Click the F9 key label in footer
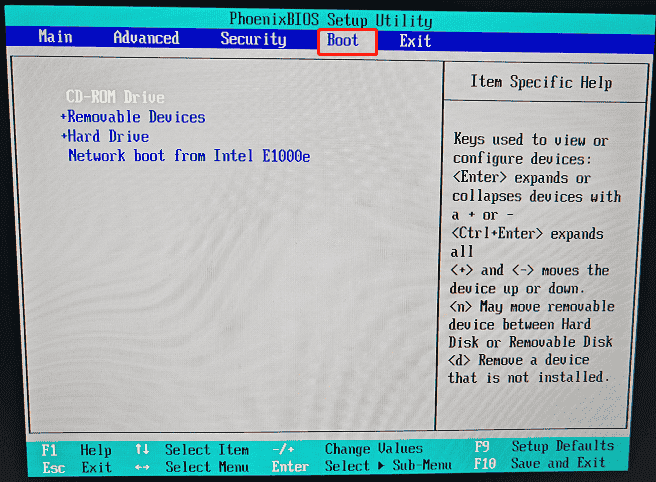The width and height of the screenshot is (656, 482). coord(479,447)
